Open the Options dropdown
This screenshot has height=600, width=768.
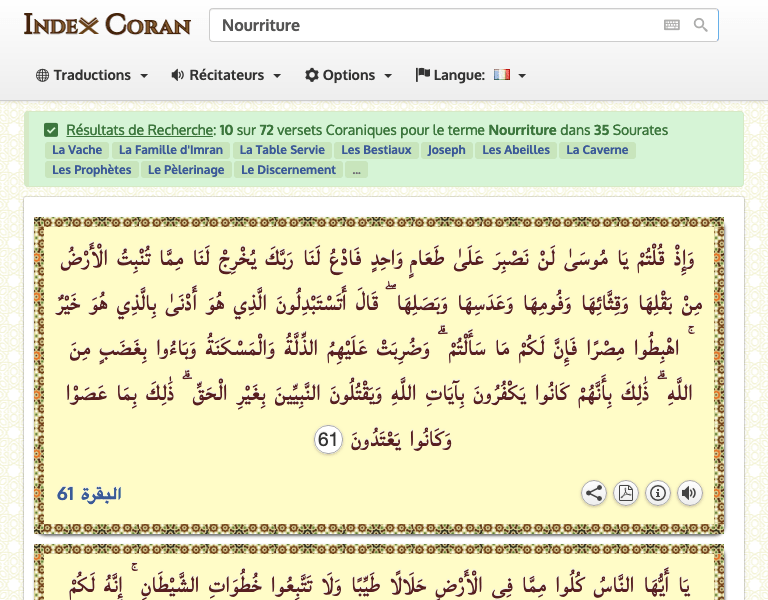tap(348, 75)
